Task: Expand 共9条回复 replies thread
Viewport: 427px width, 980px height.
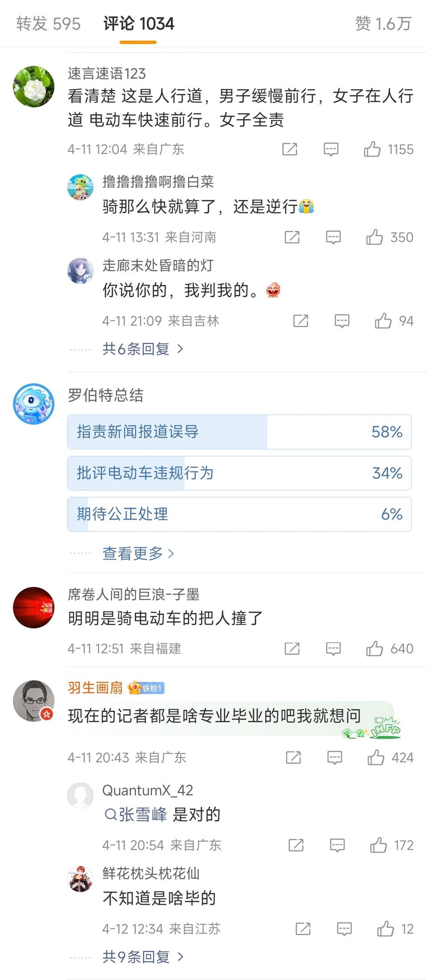Action: click(142, 956)
